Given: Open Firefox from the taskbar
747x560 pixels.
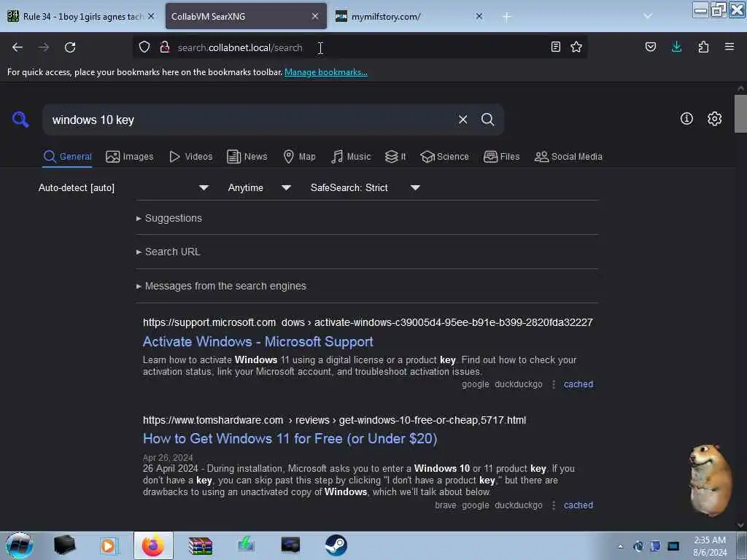Looking at the screenshot, I should coord(153,545).
